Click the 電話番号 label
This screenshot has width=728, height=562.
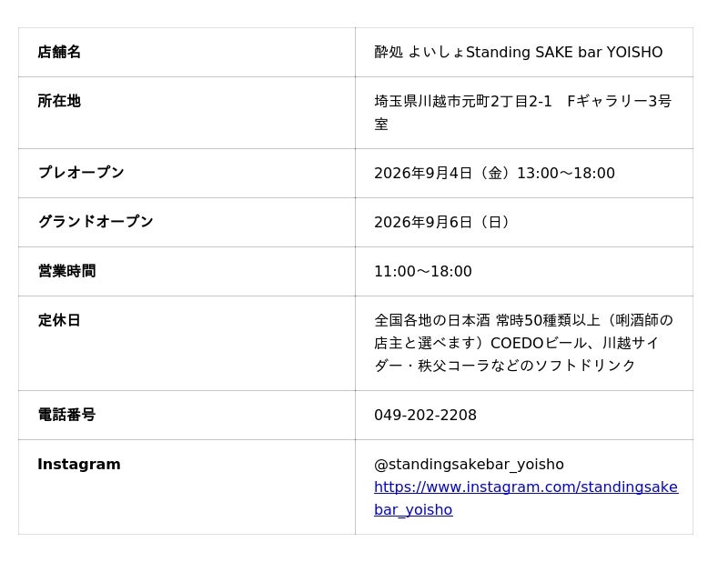pos(66,415)
